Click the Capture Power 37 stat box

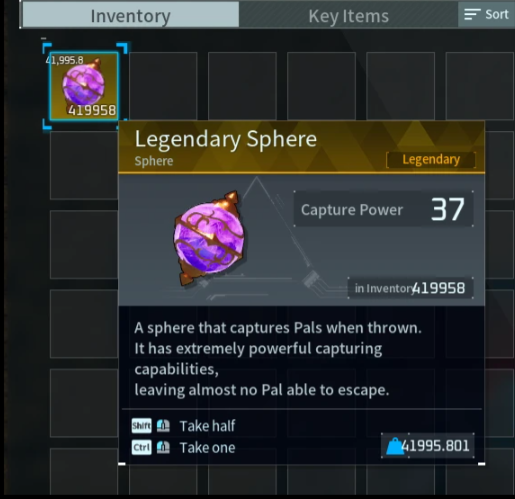pos(383,209)
